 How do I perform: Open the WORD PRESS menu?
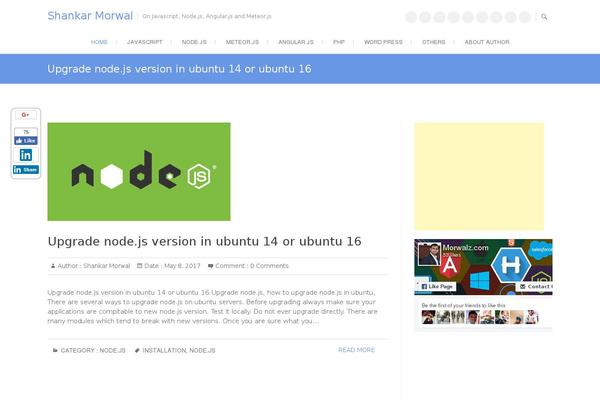pyautogui.click(x=383, y=42)
